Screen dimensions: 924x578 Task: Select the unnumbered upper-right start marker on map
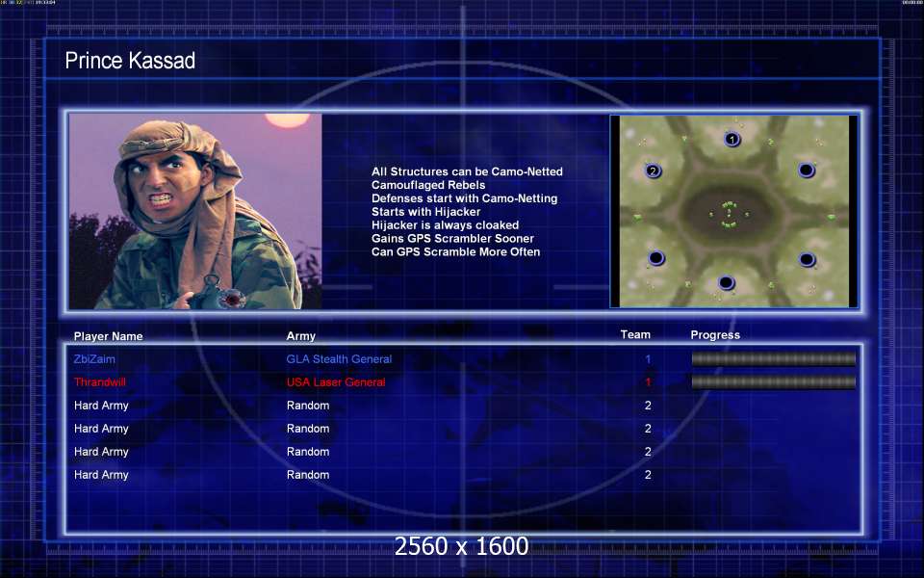pos(807,171)
